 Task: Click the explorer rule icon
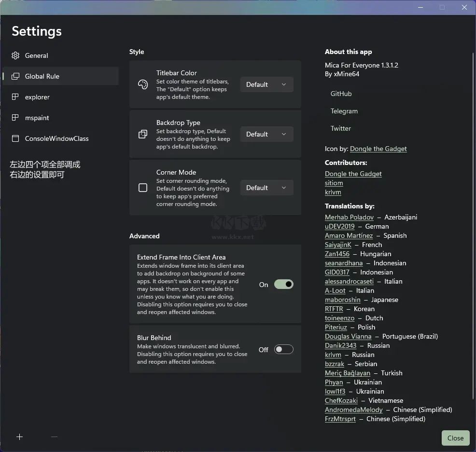point(15,97)
